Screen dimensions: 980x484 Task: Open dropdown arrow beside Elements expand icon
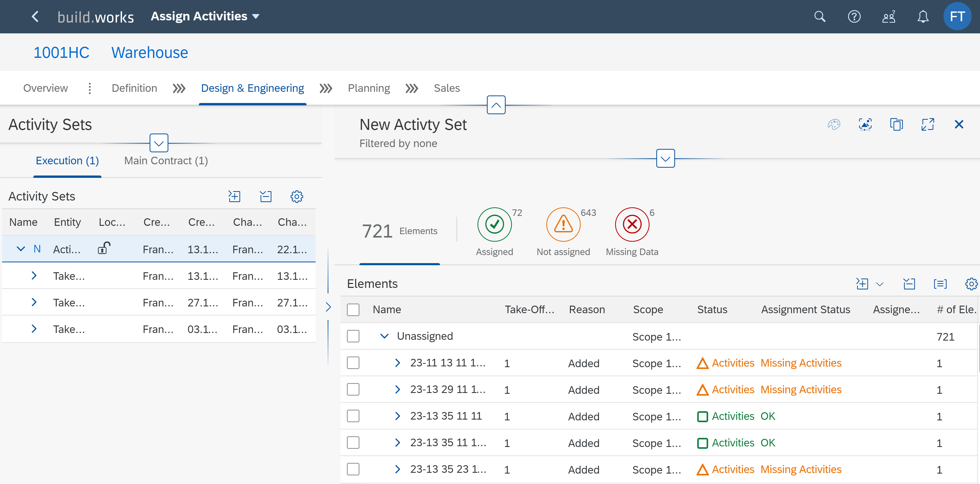(880, 284)
